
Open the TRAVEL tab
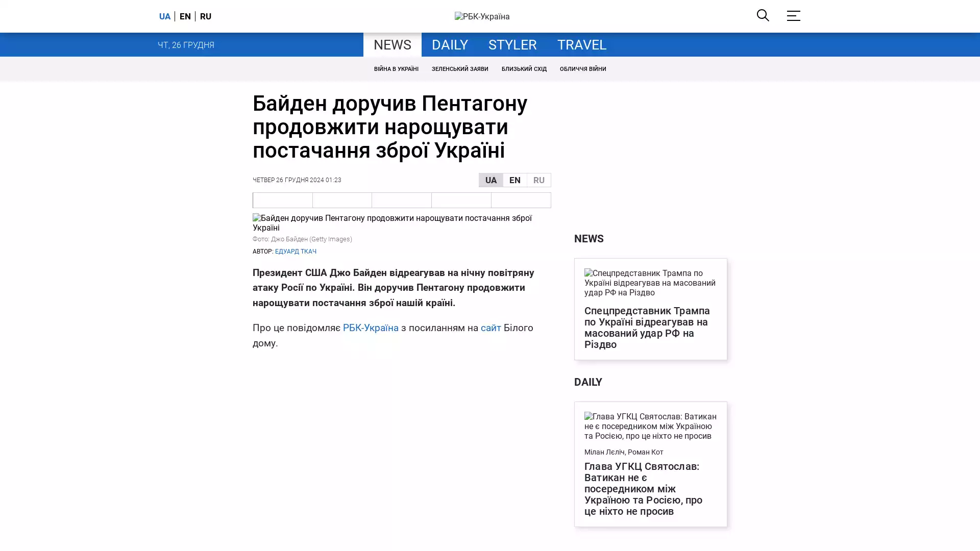581,45
